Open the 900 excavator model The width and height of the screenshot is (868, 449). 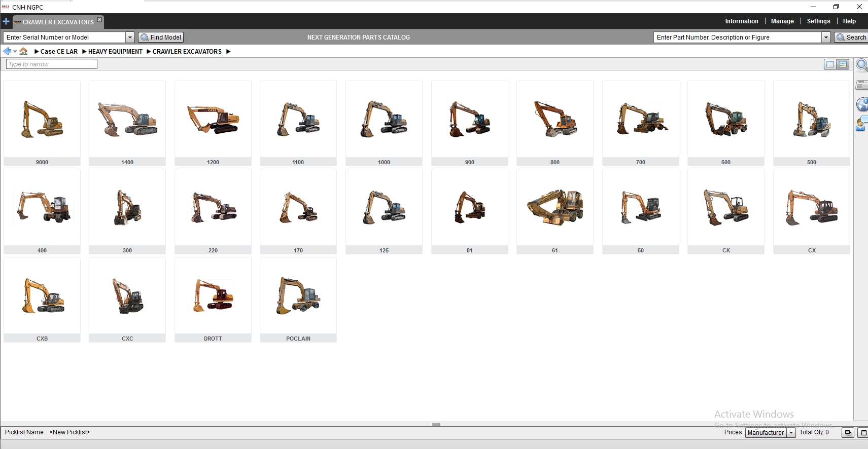pos(470,123)
